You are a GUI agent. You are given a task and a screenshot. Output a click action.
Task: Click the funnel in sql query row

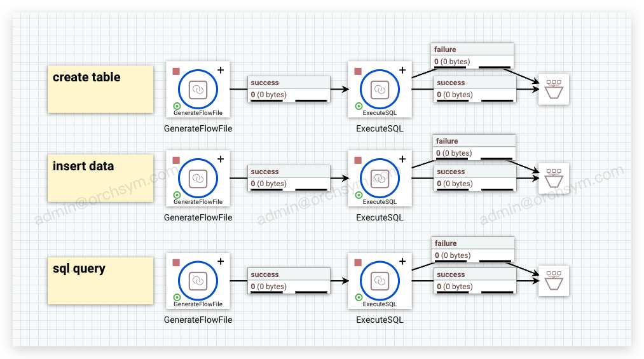[x=553, y=281]
